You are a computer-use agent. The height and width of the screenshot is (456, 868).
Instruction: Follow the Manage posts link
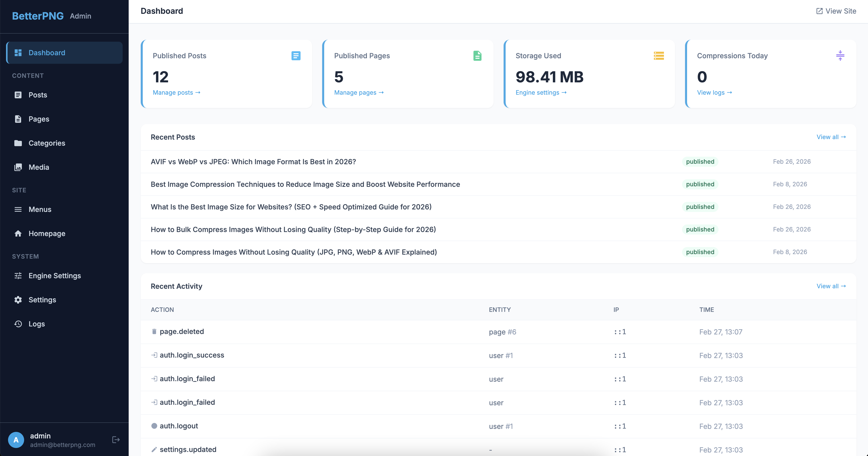[x=176, y=92]
